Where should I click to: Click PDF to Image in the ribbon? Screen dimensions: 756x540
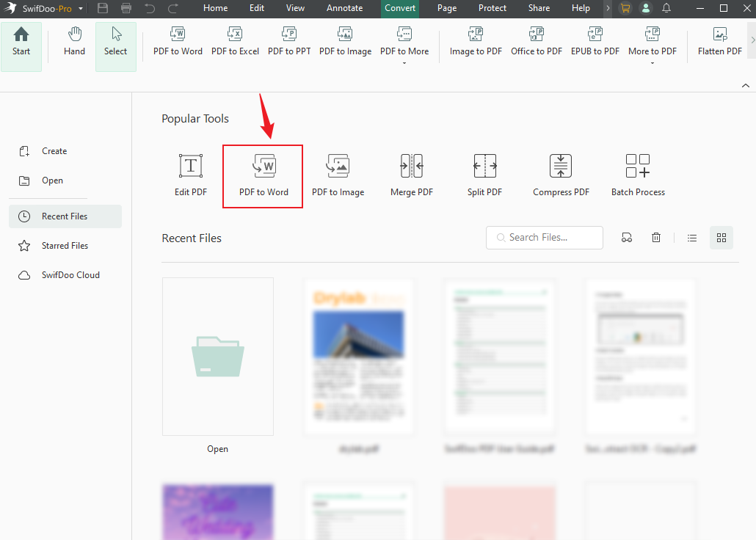pos(345,43)
